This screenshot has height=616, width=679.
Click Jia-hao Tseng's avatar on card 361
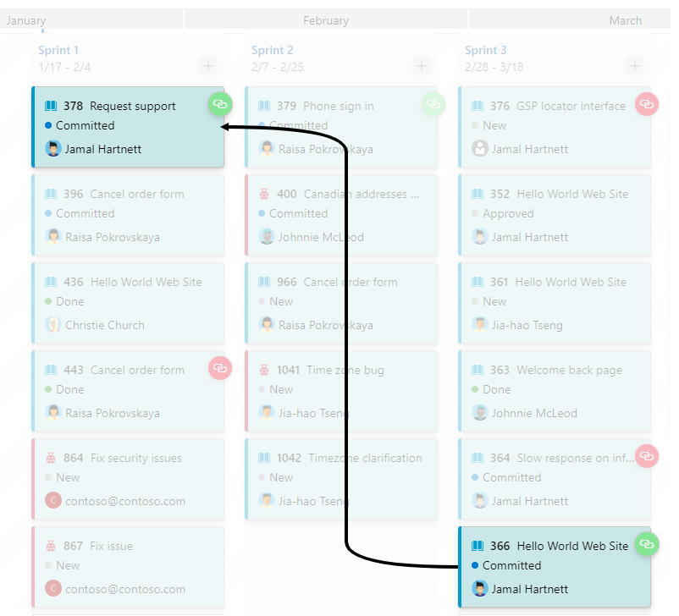(480, 325)
